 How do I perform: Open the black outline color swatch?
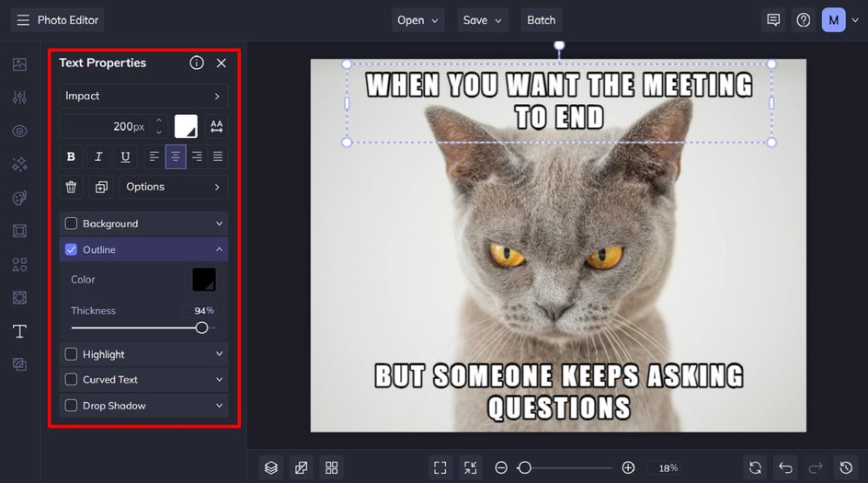(x=204, y=280)
